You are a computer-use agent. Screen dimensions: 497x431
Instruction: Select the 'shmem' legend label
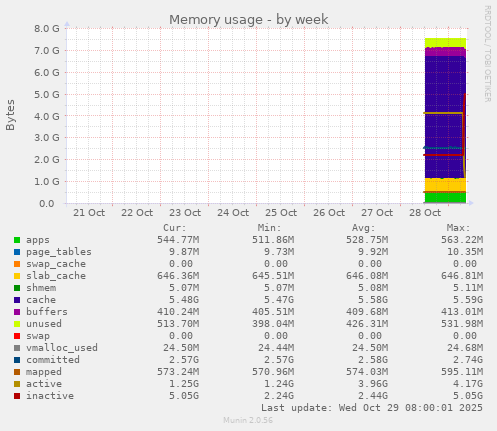[x=41, y=288]
